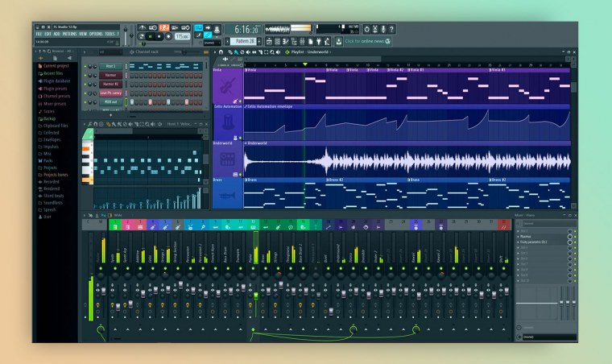Toggle the green LED of Harmor channel
The image size is (612, 364).
click(85, 75)
